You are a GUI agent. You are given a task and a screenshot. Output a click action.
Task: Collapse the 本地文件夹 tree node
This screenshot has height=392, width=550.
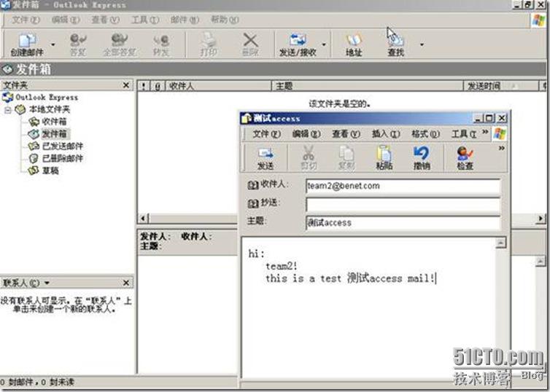click(7, 110)
